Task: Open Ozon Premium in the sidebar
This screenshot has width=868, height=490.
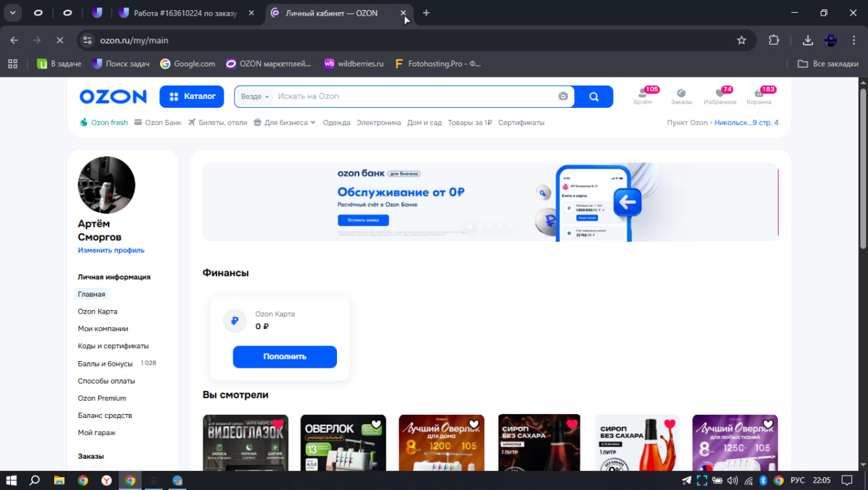Action: (102, 398)
